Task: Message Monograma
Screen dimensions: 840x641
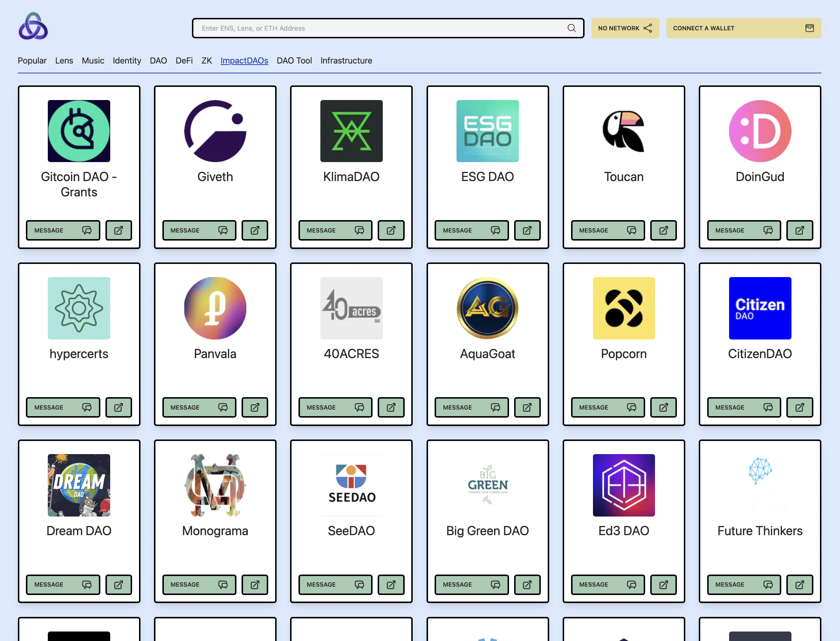Action: coord(199,584)
